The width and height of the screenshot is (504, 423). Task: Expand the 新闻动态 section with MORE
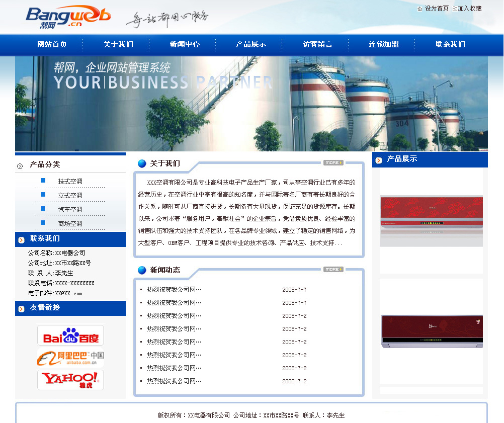point(333,269)
